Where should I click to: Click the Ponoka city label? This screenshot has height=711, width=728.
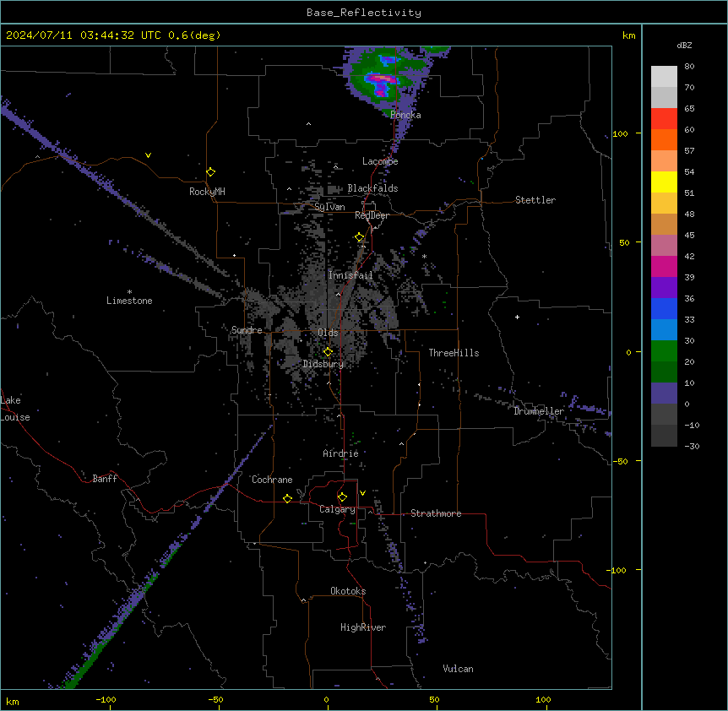click(405, 115)
